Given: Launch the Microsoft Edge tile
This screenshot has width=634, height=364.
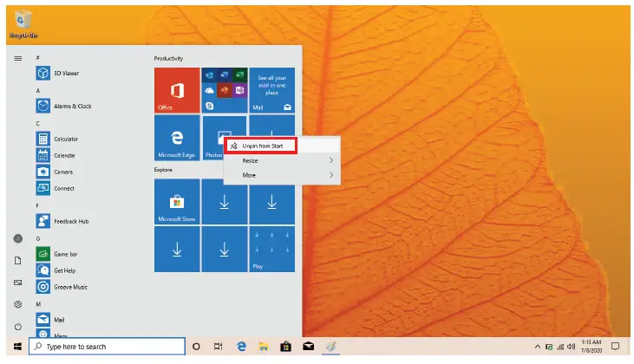Looking at the screenshot, I should (177, 138).
